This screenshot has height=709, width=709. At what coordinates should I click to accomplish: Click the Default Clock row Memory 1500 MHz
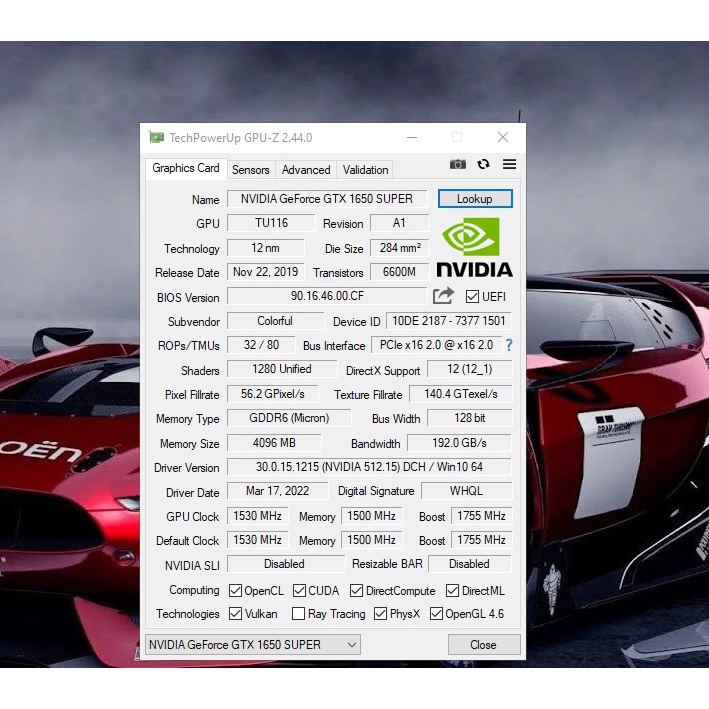372,540
